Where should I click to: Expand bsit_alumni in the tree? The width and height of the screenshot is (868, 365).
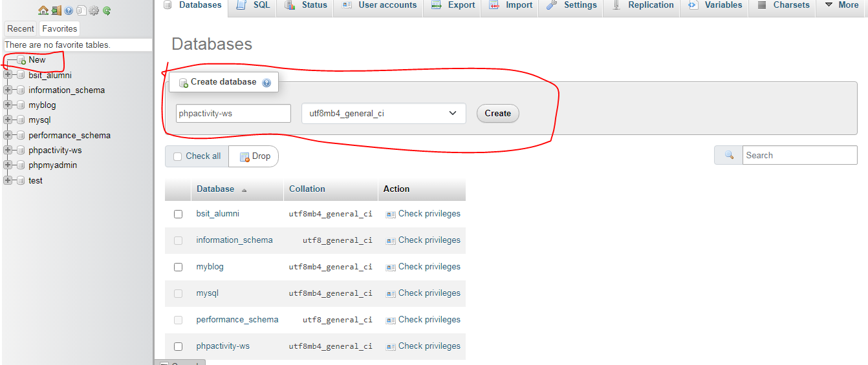click(x=8, y=75)
